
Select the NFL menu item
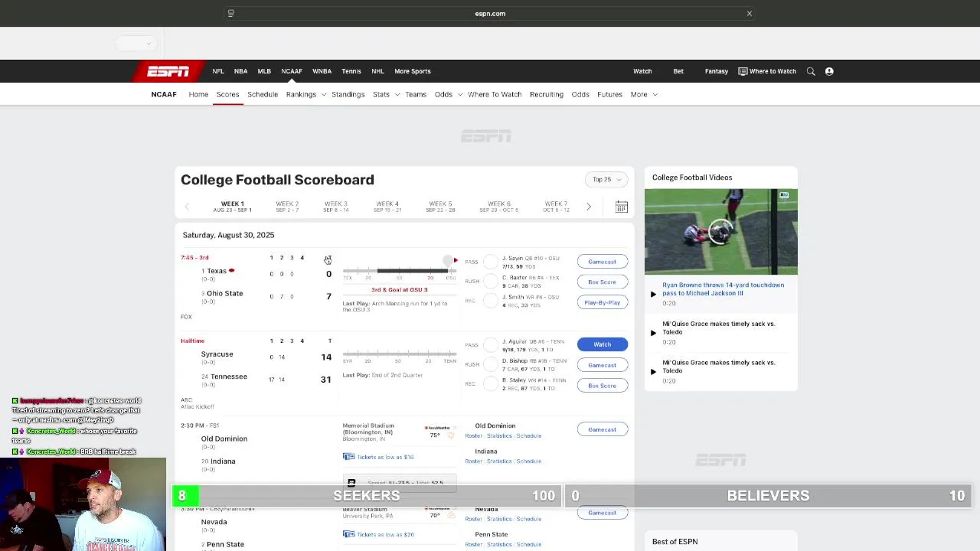coord(218,71)
